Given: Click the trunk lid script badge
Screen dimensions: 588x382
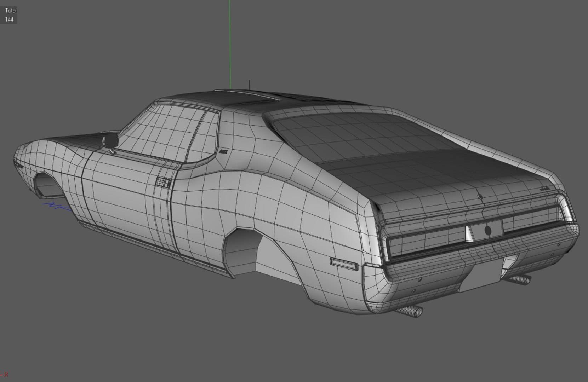Looking at the screenshot, I should click(544, 189).
